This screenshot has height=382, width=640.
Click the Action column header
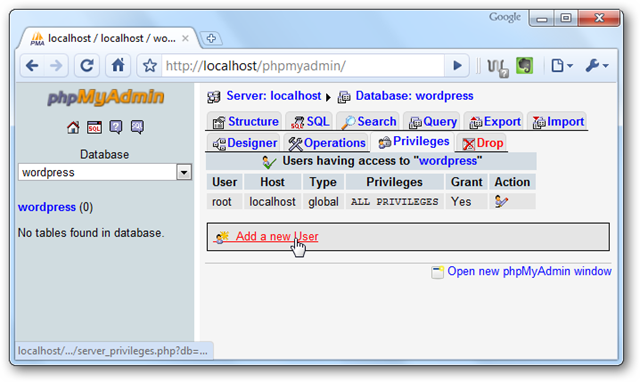512,182
